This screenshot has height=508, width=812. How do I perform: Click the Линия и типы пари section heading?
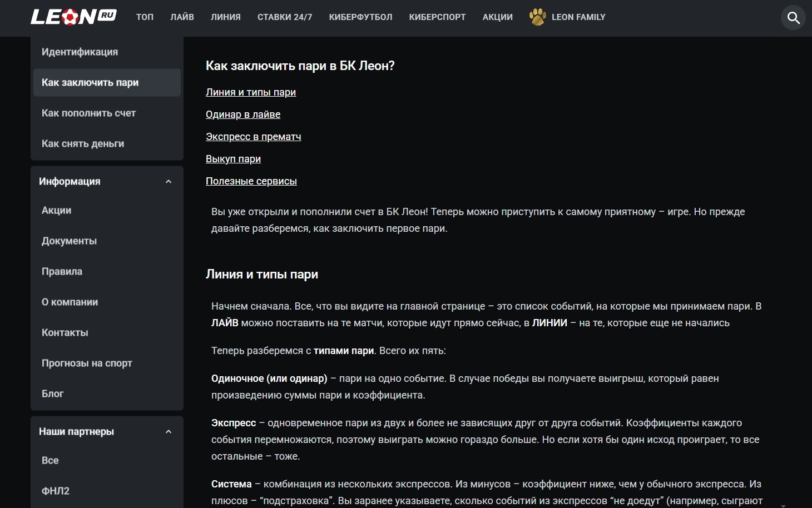click(262, 274)
